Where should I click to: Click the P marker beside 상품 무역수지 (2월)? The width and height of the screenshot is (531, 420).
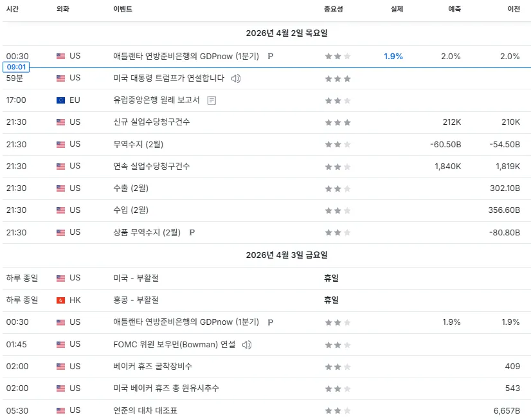pos(192,232)
